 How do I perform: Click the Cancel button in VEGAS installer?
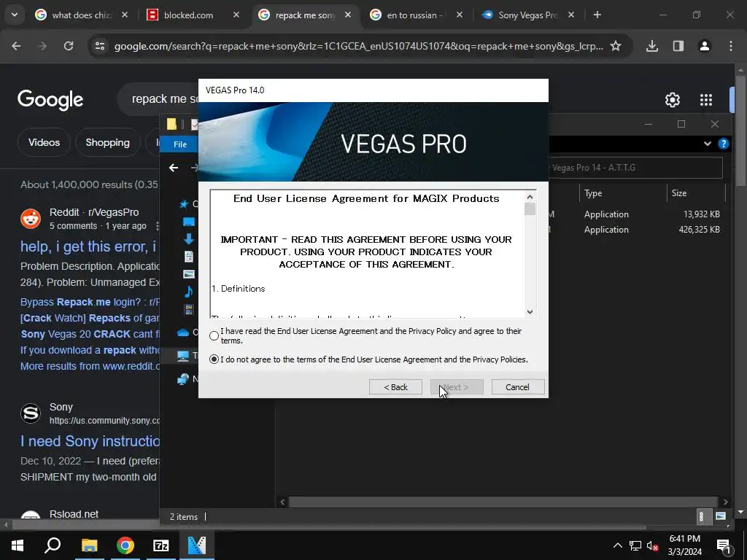point(517,387)
